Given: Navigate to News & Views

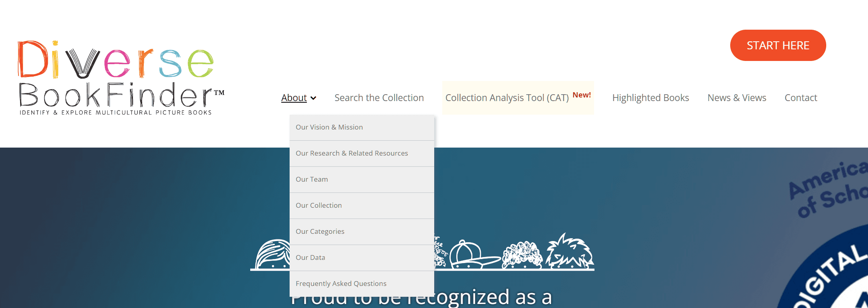Looking at the screenshot, I should (737, 98).
